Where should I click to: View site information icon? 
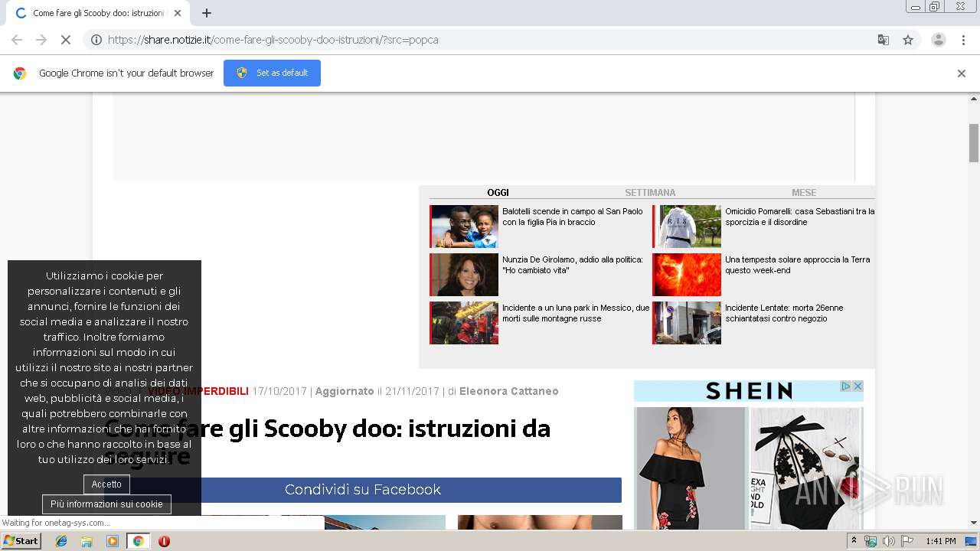click(x=96, y=40)
